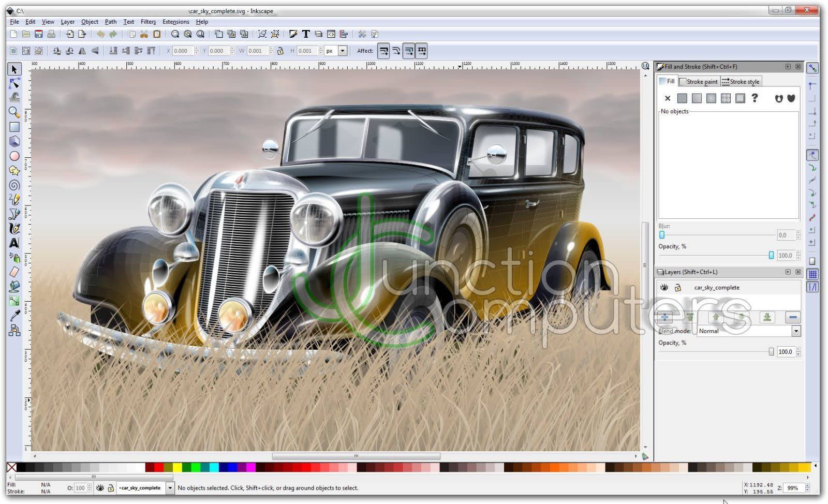The image size is (828, 504).
Task: Toggle car_sky_complete layer visibility eye
Action: click(664, 288)
